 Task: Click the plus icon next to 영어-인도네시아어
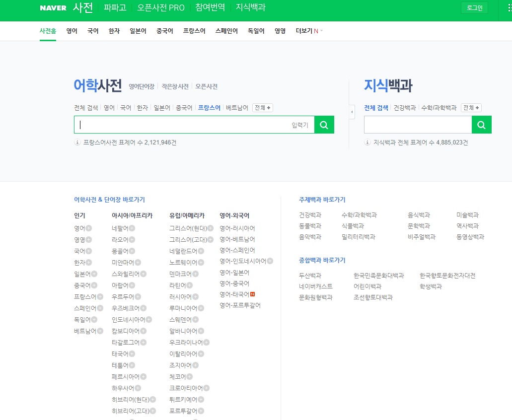270,261
